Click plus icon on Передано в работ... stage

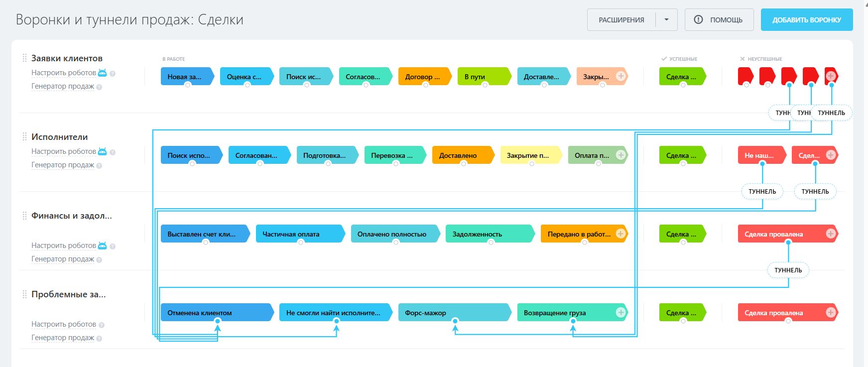tap(620, 234)
